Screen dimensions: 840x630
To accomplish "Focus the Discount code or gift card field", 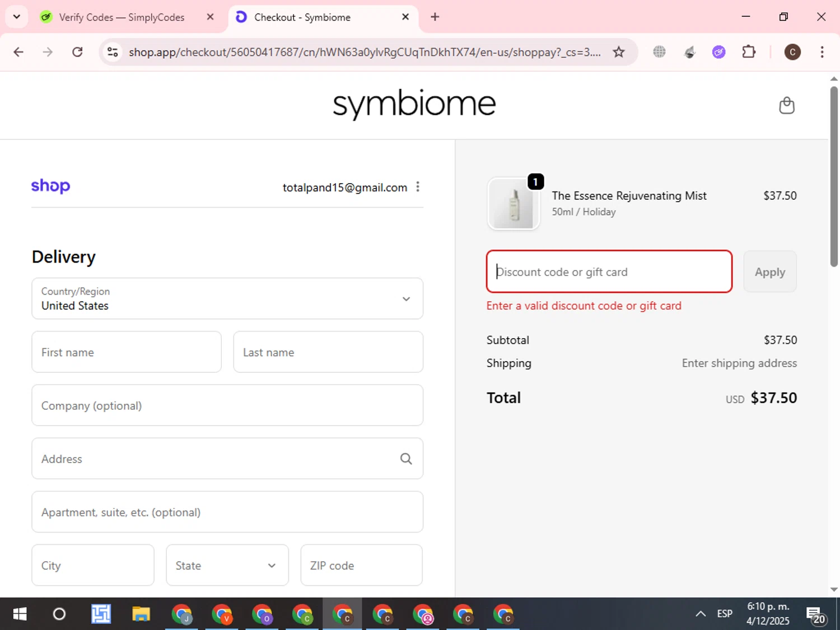I will coord(609,272).
